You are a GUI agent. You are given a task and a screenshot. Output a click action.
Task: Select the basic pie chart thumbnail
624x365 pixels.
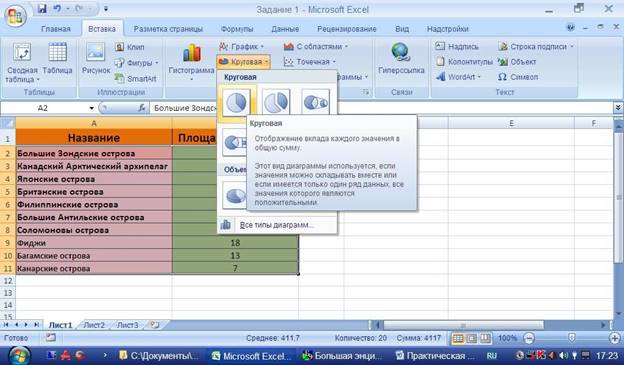(x=237, y=103)
